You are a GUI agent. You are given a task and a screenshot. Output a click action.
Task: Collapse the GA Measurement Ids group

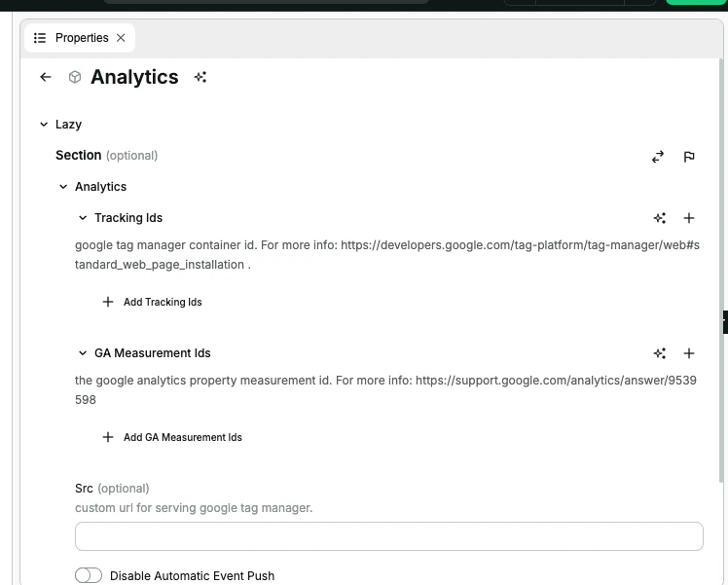tap(83, 353)
